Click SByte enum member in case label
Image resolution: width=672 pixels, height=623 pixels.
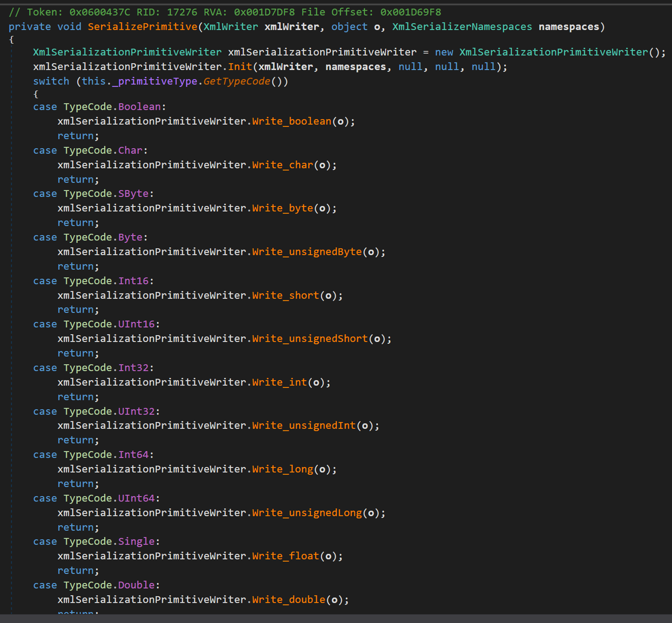click(x=134, y=194)
